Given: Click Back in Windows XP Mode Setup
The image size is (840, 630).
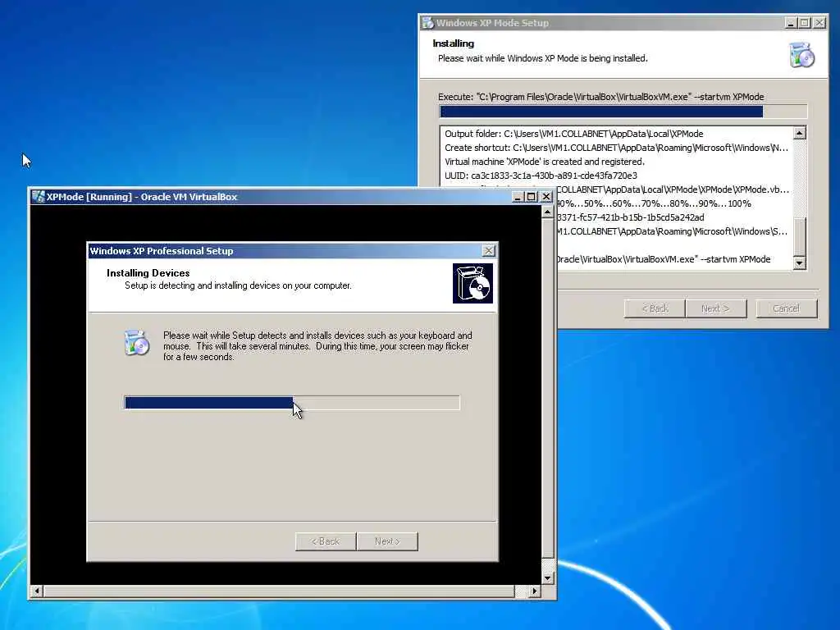Looking at the screenshot, I should coord(655,308).
